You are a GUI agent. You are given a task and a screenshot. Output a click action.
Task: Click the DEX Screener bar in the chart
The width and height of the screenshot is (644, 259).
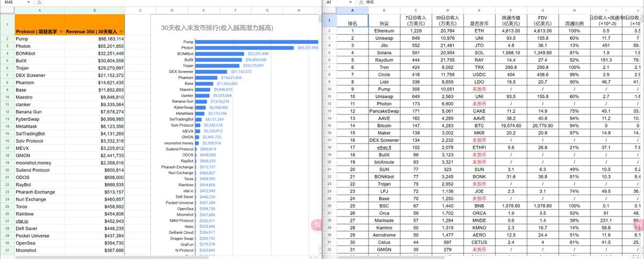coord(212,71)
